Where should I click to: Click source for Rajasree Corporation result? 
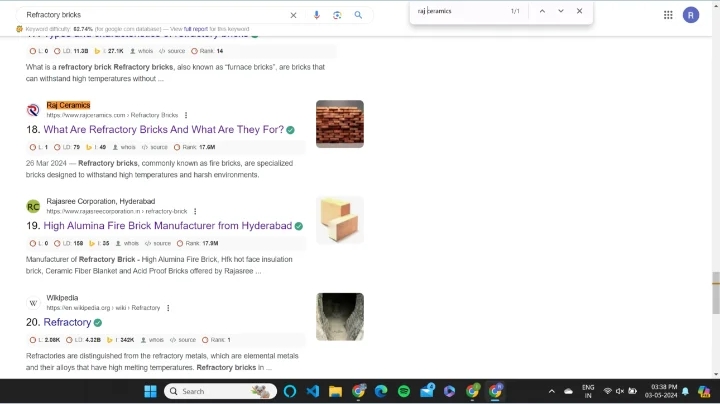tap(158, 243)
